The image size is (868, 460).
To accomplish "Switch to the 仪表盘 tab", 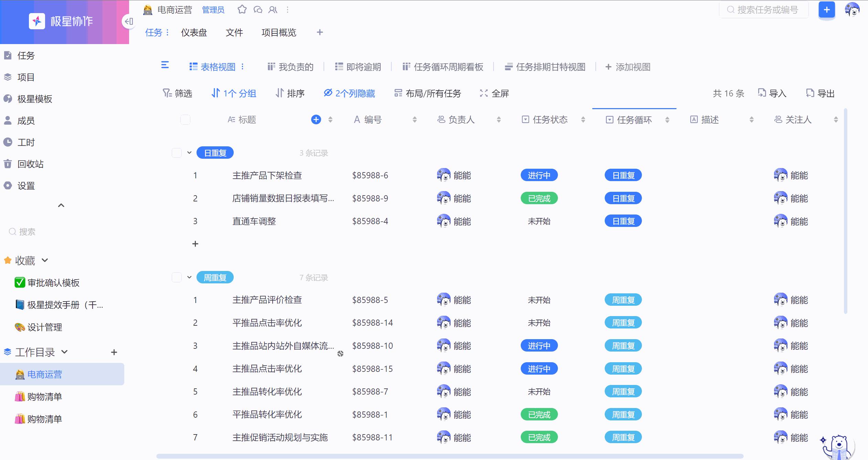I will click(194, 32).
